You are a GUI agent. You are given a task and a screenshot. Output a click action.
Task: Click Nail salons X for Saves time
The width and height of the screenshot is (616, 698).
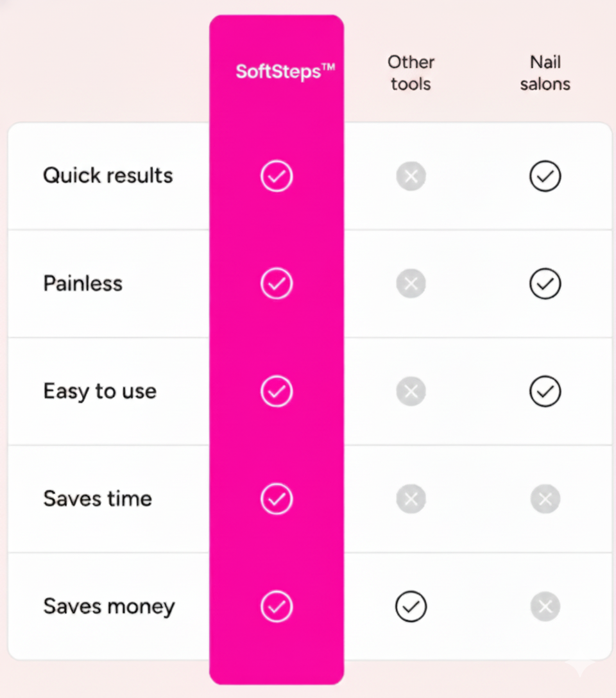point(545,499)
